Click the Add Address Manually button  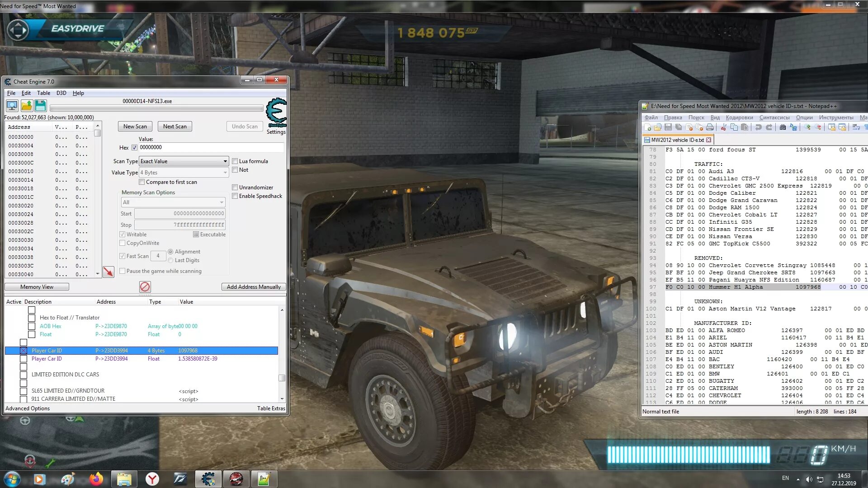[253, 286]
